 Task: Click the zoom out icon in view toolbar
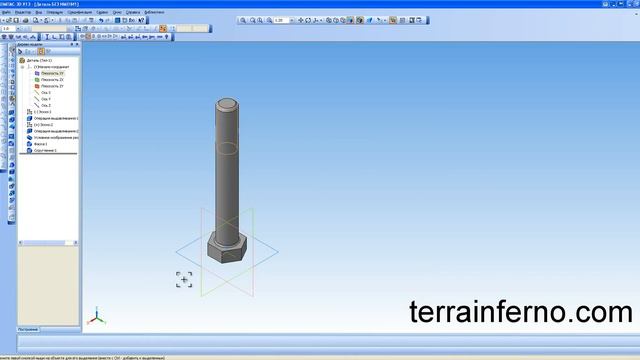click(x=260, y=20)
